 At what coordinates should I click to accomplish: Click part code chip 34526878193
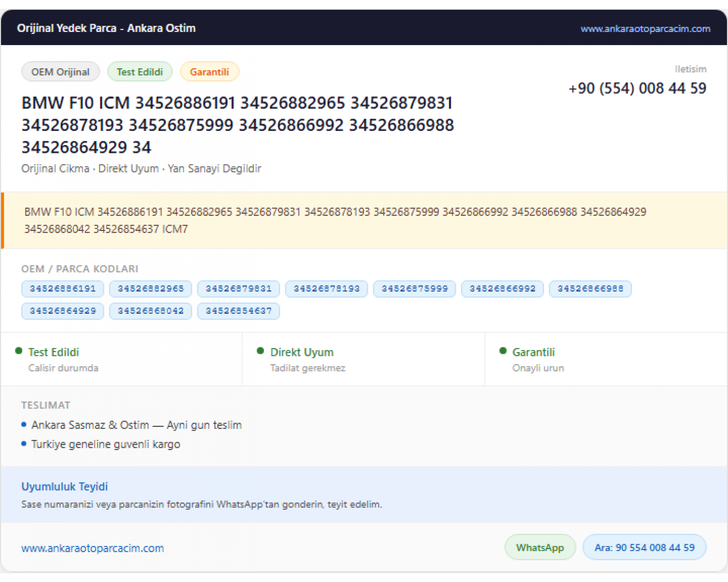[x=327, y=289]
